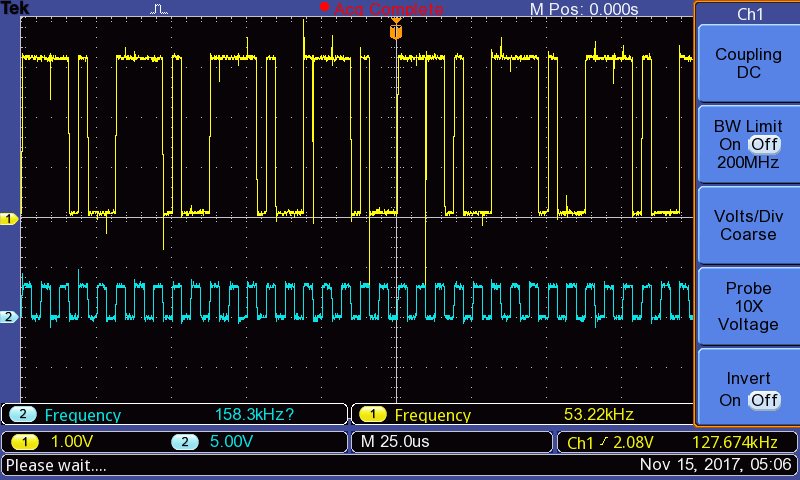
Task: Select the channel 1 ground reference marker
Action: (9, 219)
